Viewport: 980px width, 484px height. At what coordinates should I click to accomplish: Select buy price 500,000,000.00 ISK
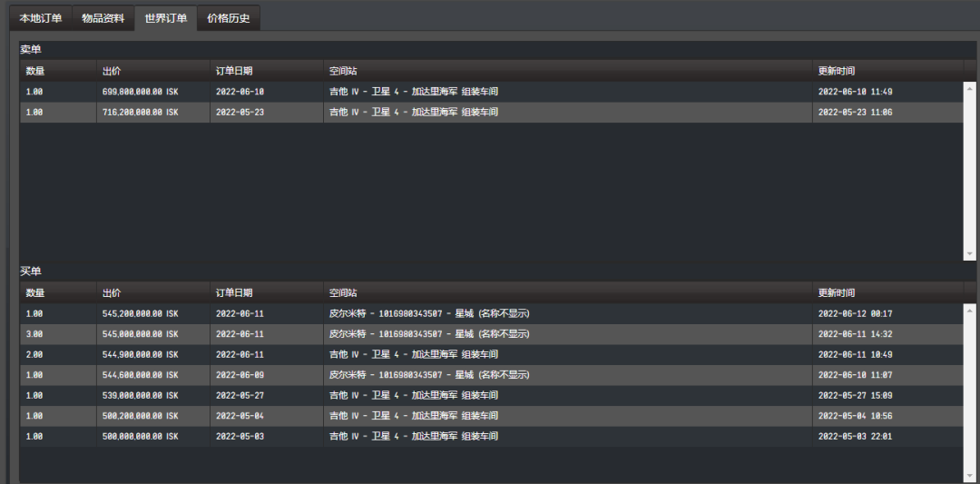[x=140, y=437]
